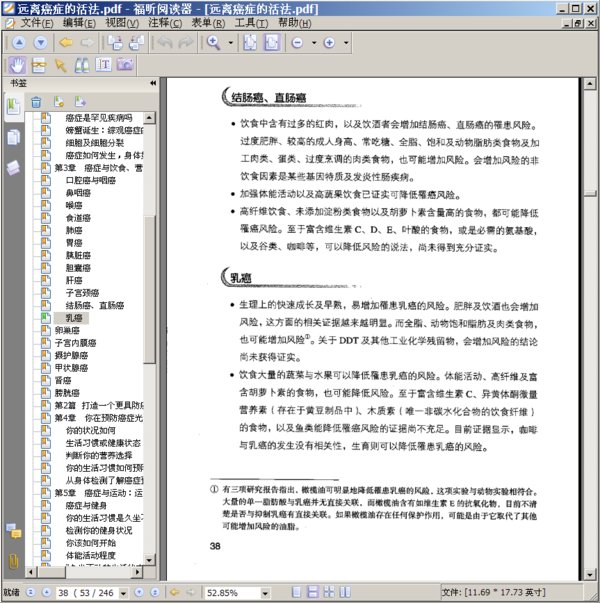
Task: Select the 甲状腺癌 bookmark
Action: point(72,368)
